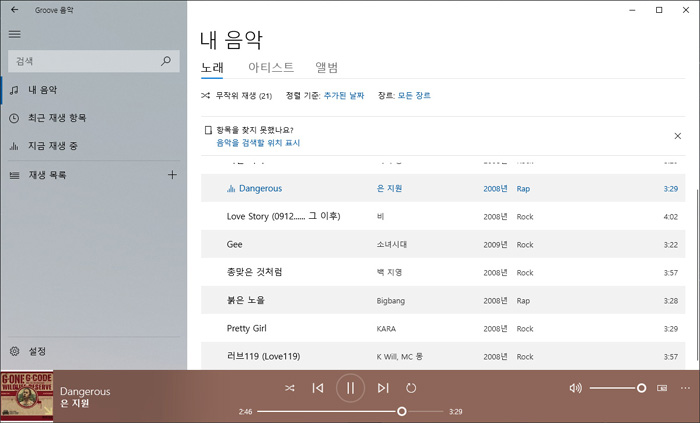Viewport: 700px width, 423px height.
Task: Click Dangerous title in the player bar
Action: click(x=85, y=391)
